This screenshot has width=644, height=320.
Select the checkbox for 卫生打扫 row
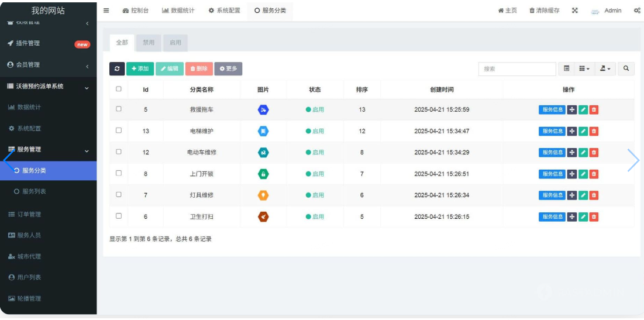[x=119, y=216]
